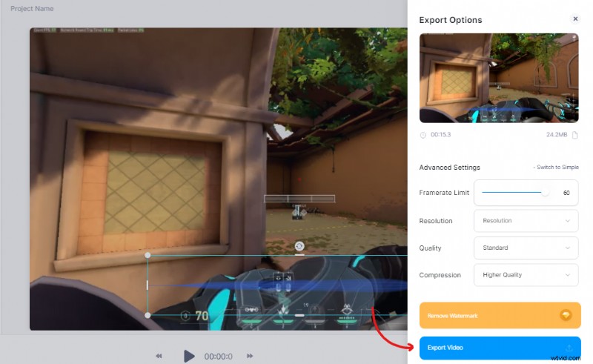Open the Quality dropdown showing Standard

click(526, 248)
